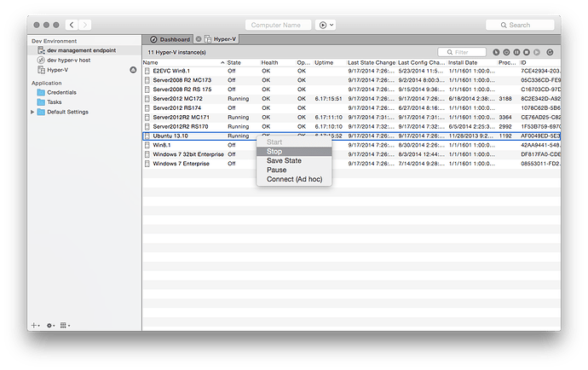Sort by the Name column header

click(152, 62)
